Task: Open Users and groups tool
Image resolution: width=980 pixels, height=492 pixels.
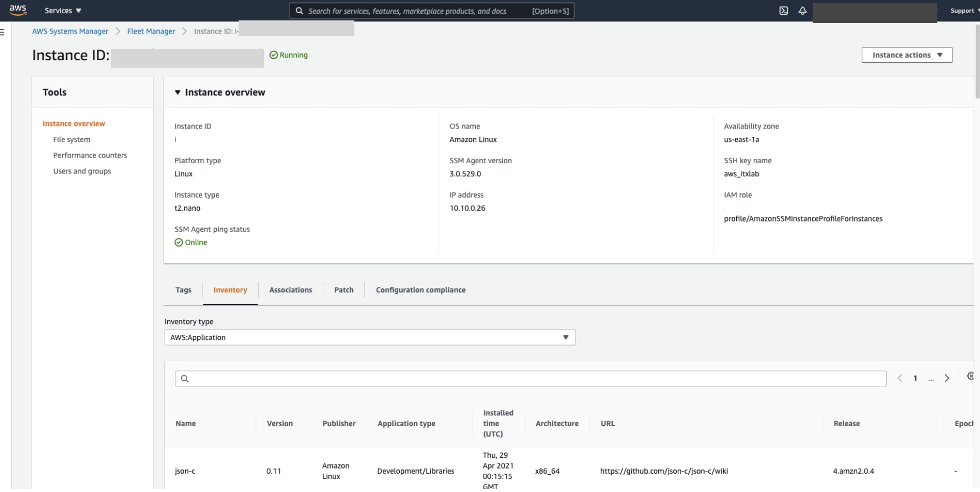Action: click(x=82, y=171)
